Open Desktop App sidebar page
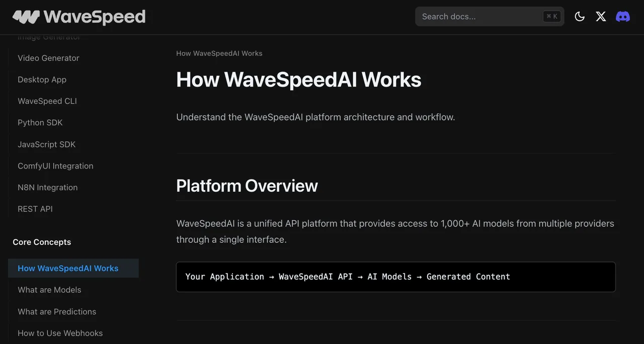 tap(42, 79)
